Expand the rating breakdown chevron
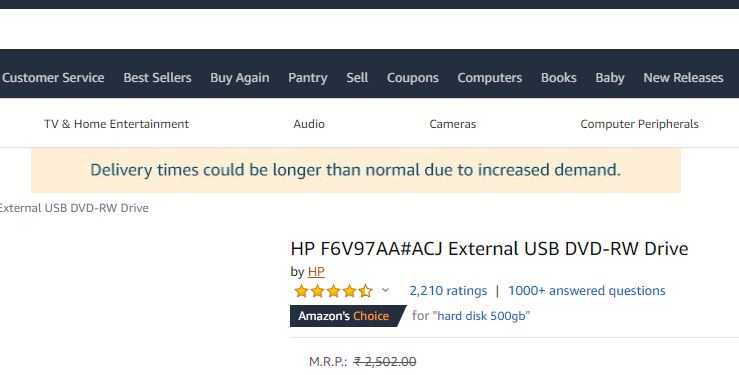The image size is (739, 375). click(385, 290)
